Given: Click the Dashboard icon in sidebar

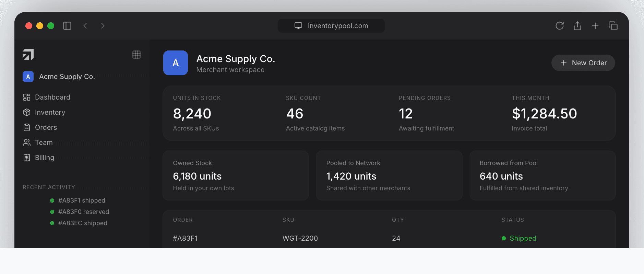Looking at the screenshot, I should point(27,97).
